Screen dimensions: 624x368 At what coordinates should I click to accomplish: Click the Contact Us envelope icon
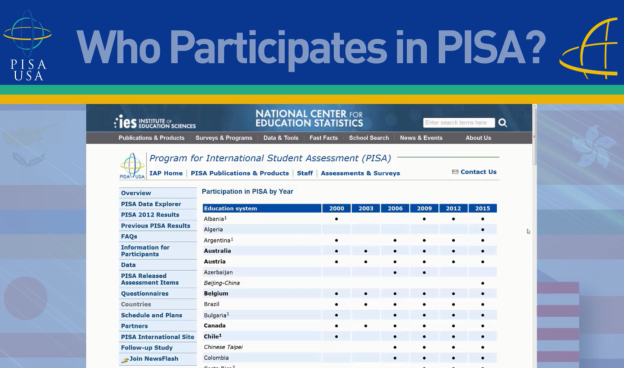pyautogui.click(x=455, y=172)
